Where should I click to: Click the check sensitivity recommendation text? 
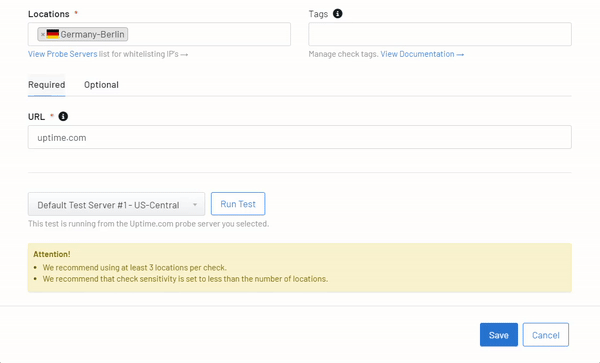point(185,279)
